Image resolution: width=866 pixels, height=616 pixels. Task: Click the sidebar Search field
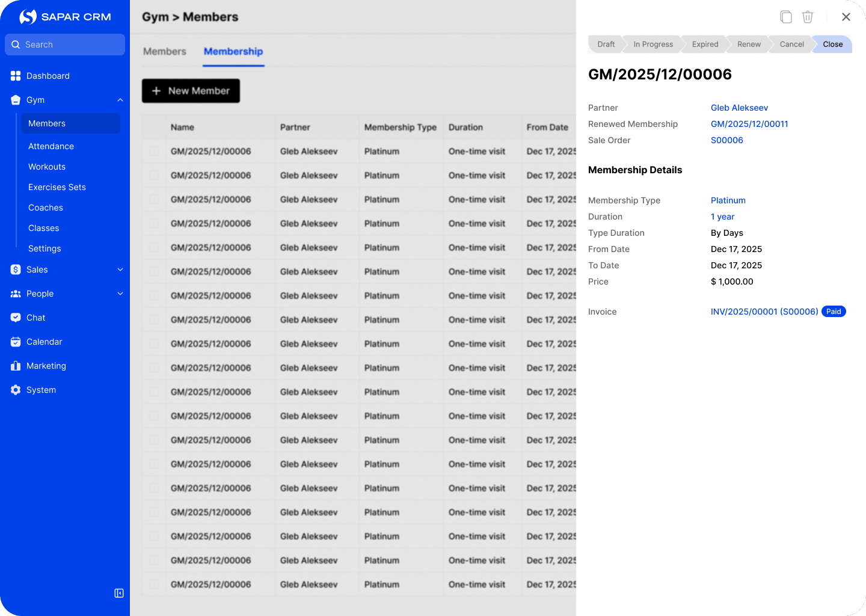65,45
